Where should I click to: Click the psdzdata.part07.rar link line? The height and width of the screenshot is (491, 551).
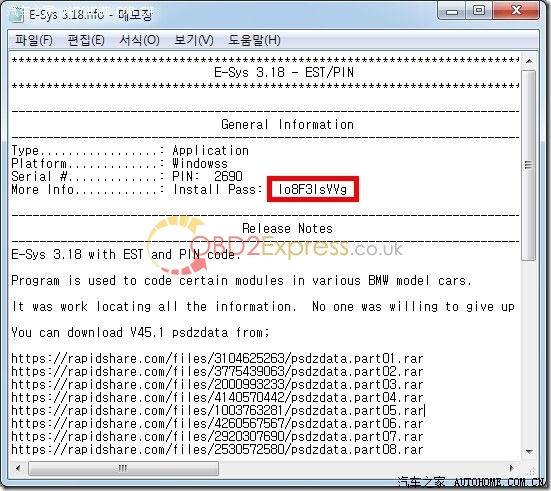217,437
